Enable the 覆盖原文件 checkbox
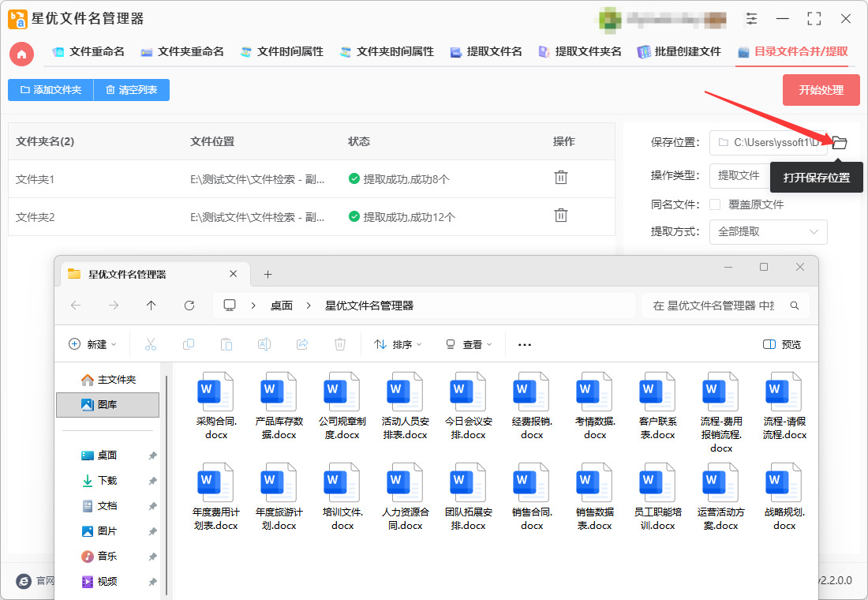This screenshot has height=600, width=868. point(715,204)
